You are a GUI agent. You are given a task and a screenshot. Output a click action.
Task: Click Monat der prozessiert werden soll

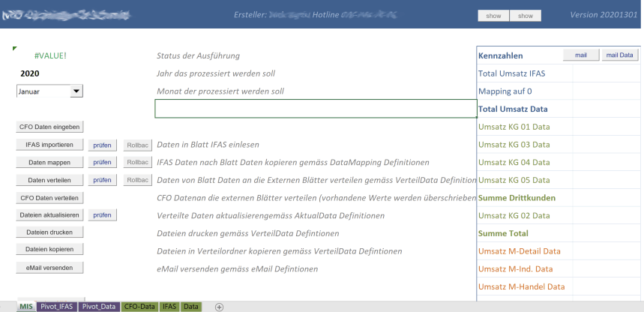[220, 91]
